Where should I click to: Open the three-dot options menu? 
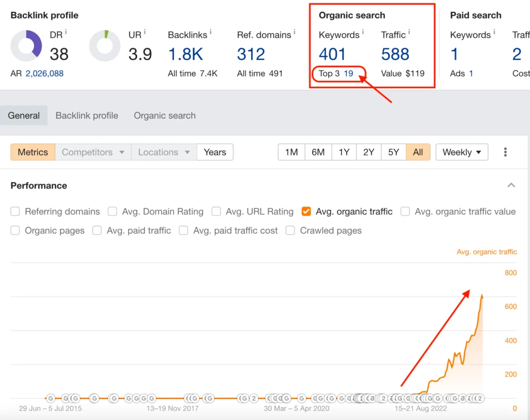(505, 152)
